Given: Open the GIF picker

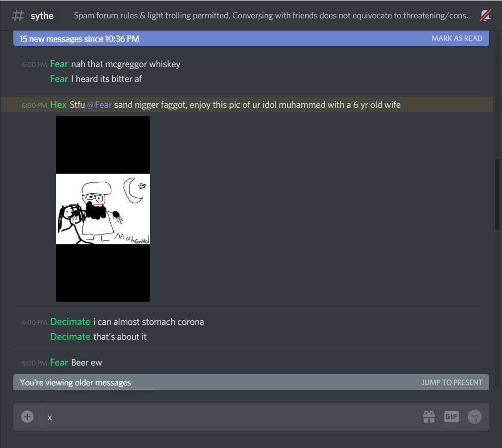Looking at the screenshot, I should click(x=451, y=417).
